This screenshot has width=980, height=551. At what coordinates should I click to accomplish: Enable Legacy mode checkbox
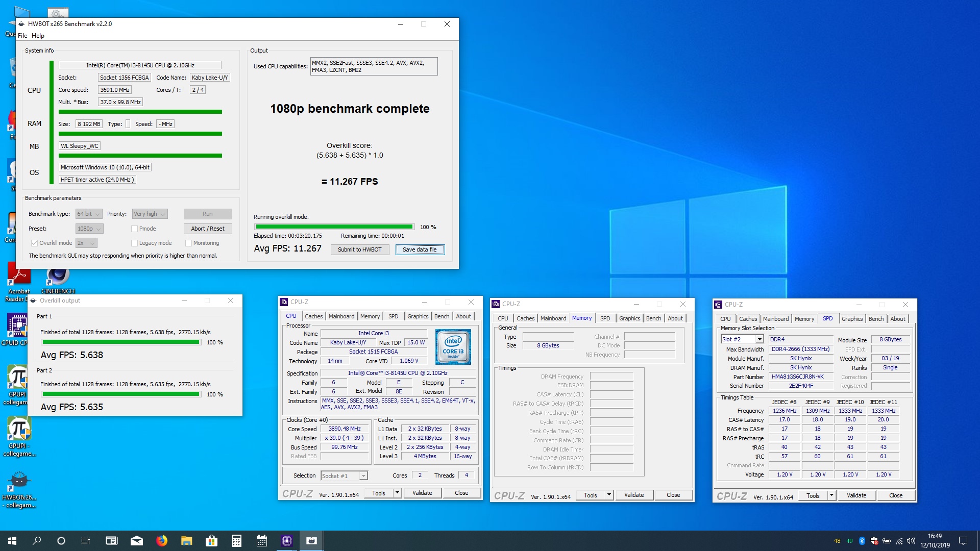(x=134, y=243)
